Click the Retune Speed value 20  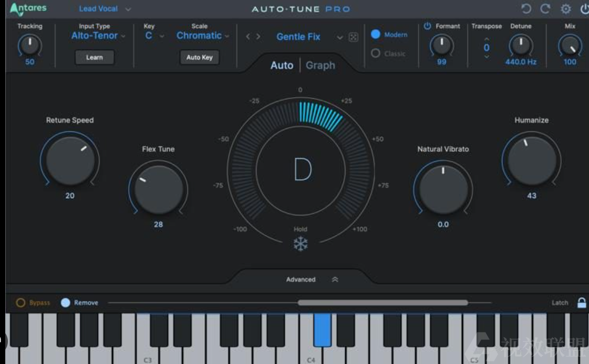pyautogui.click(x=70, y=196)
